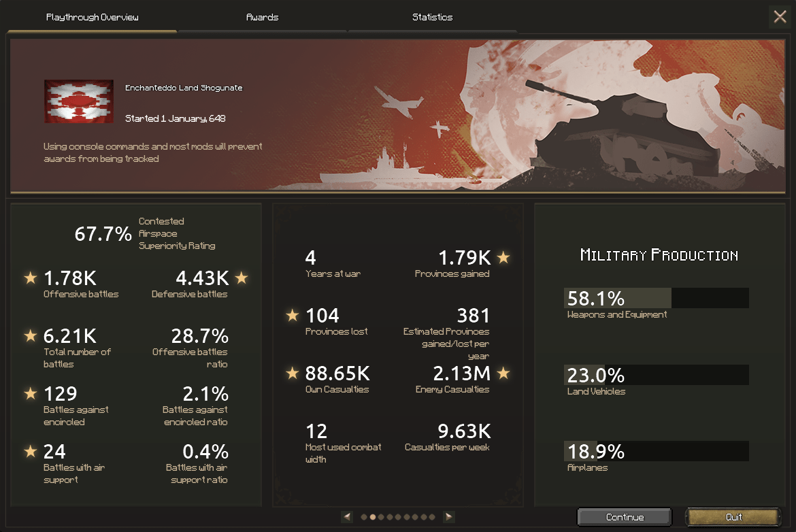
Task: Click the '129' battles against encircled value
Action: [61, 394]
